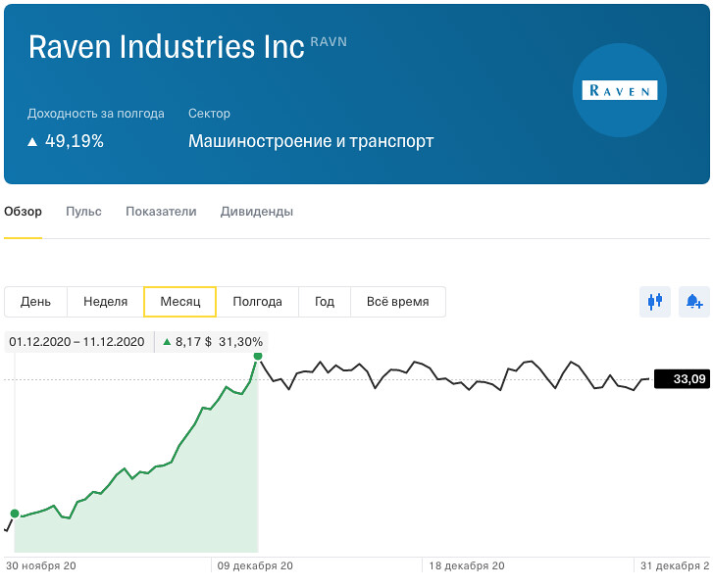Image resolution: width=713 pixels, height=588 pixels.
Task: Add a price alert with bell icon
Action: [x=694, y=302]
